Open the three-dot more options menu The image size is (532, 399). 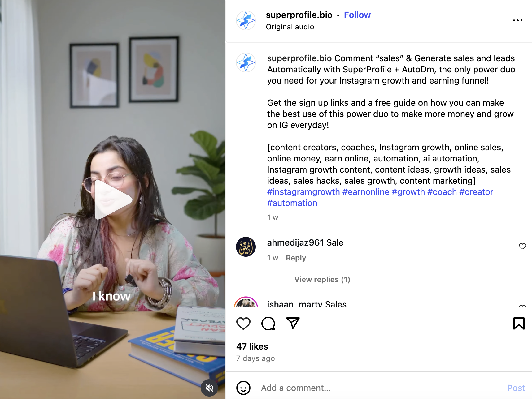517,20
